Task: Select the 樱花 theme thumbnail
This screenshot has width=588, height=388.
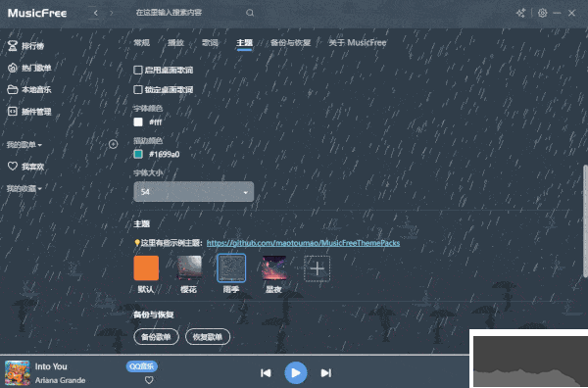Action: (189, 268)
